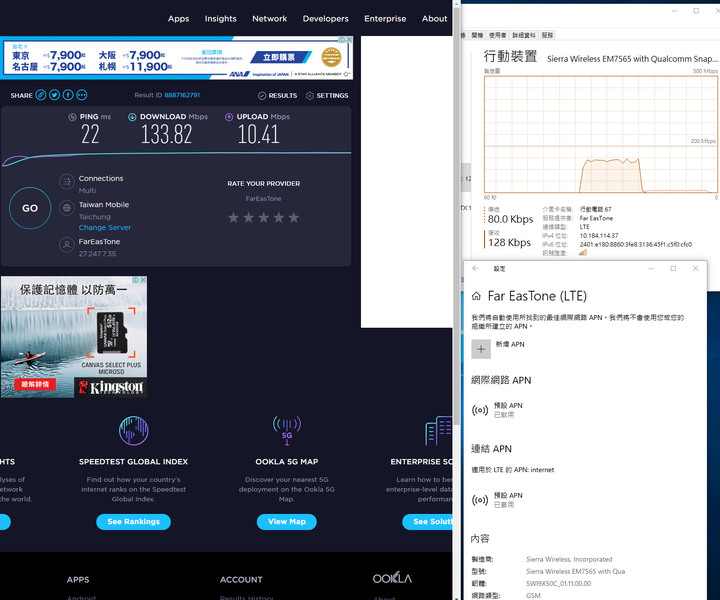The height and width of the screenshot is (600, 720).
Task: Click the globe icon beside Taiwan Mobile
Action: 67,207
